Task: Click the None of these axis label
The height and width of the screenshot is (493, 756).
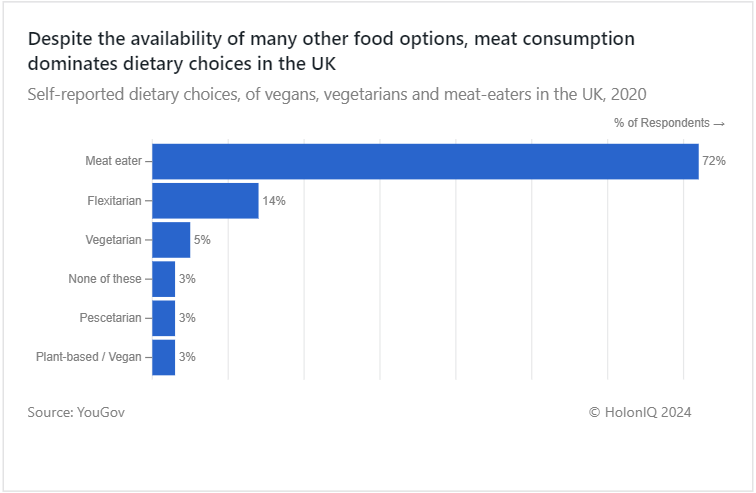Action: click(105, 279)
